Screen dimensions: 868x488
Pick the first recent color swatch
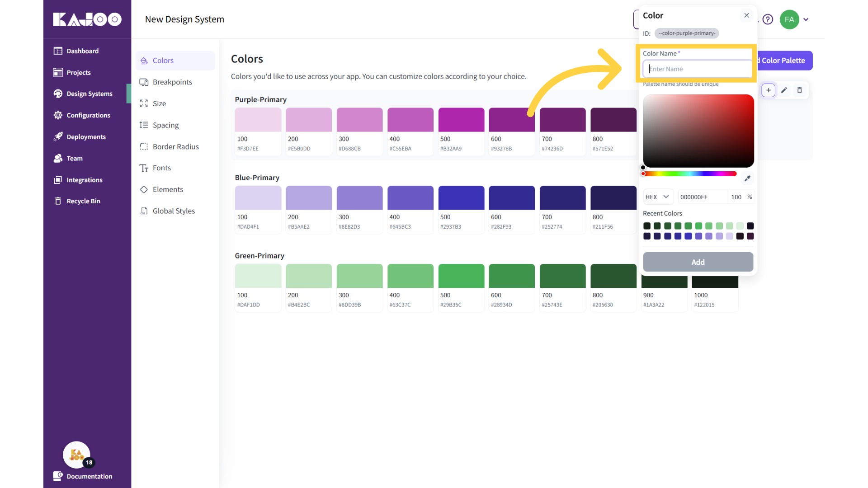[647, 226]
